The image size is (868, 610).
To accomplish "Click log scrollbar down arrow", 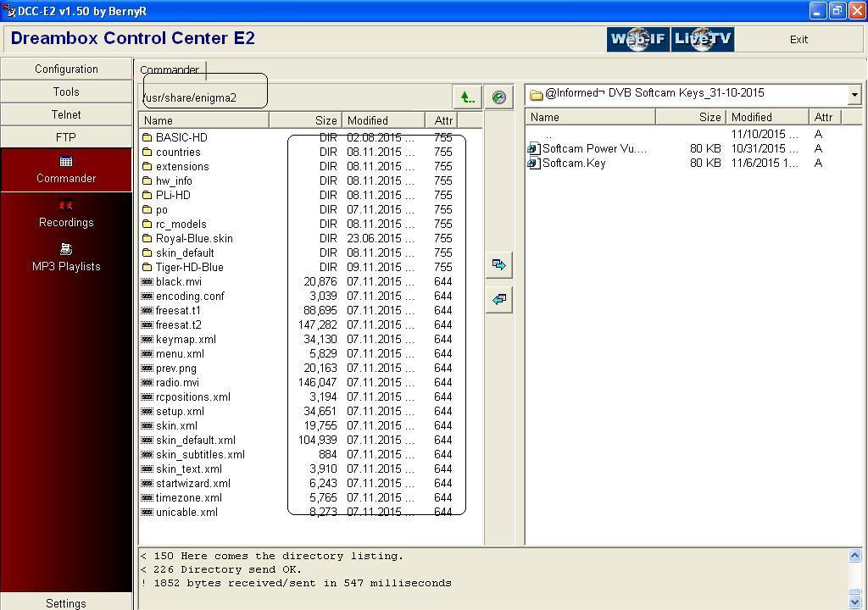I will 854,602.
